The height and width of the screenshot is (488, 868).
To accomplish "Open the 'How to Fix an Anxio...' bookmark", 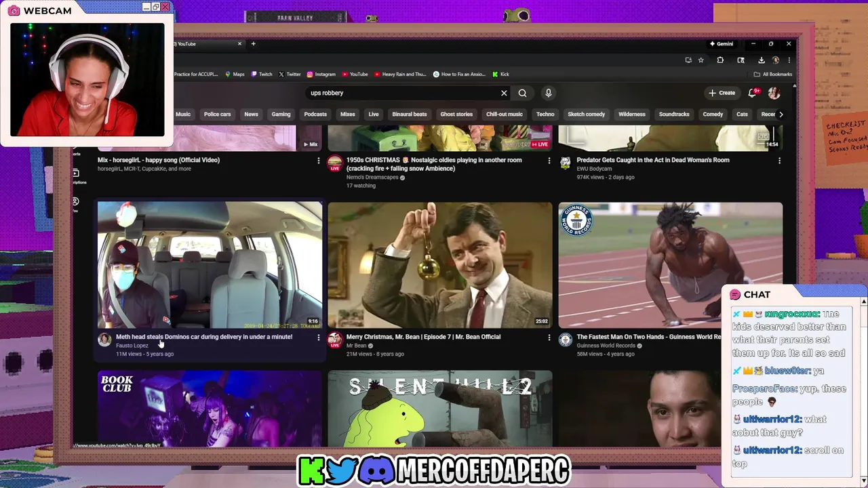I will click(460, 75).
